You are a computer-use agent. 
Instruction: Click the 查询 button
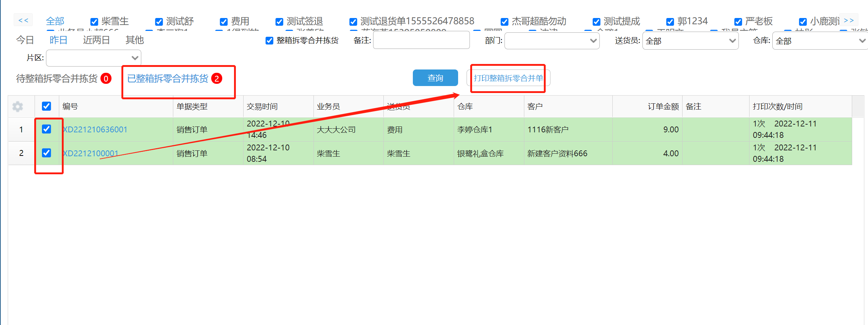[x=435, y=78]
